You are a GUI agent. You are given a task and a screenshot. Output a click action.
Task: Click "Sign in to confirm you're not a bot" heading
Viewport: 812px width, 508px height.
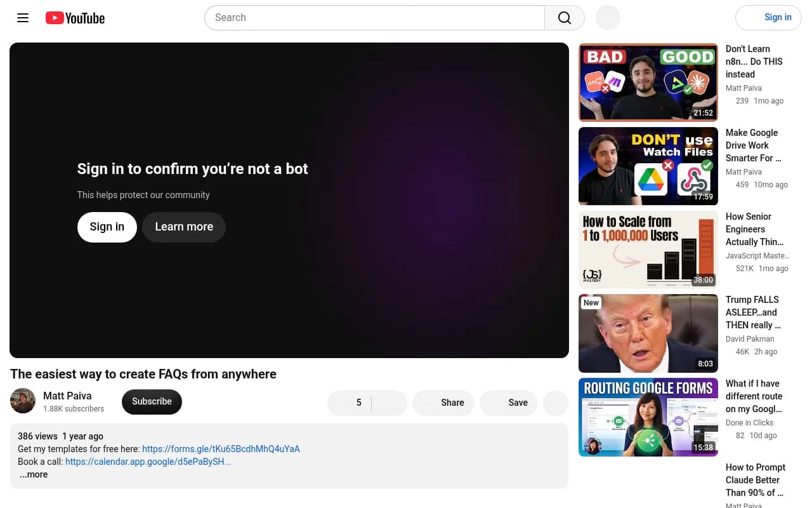tap(193, 169)
